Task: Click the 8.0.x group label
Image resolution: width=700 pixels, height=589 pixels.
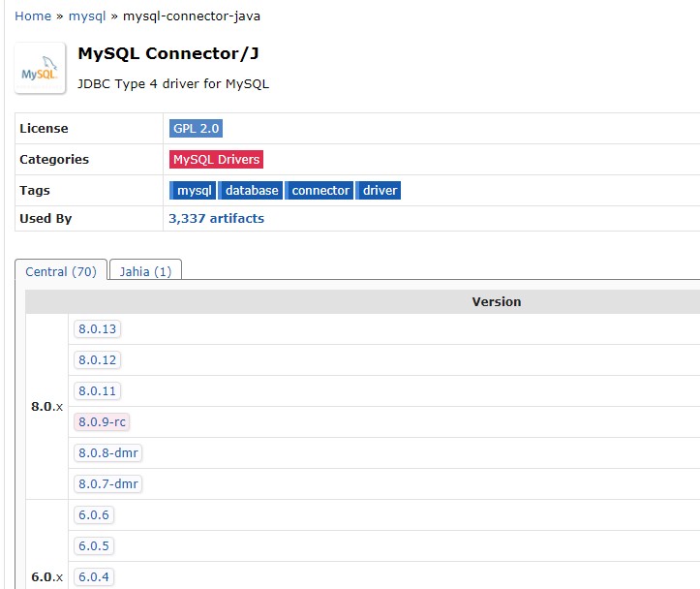Action: tap(46, 407)
